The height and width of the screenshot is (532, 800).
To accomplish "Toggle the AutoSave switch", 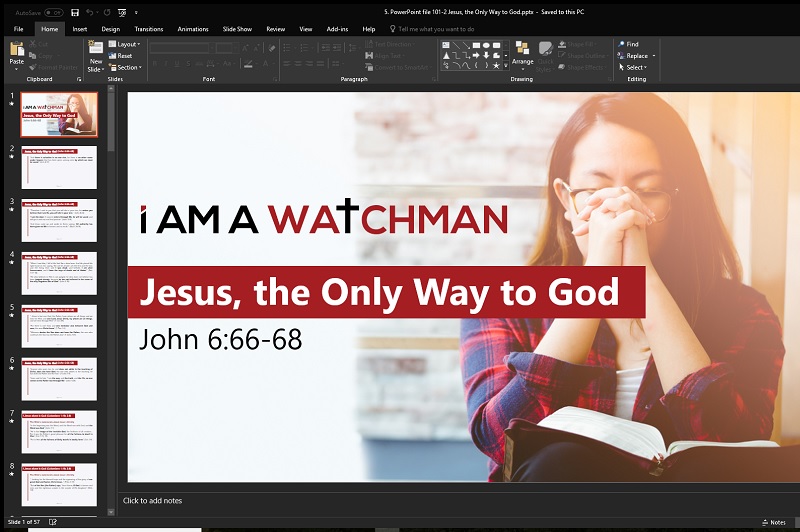I will 54,13.
